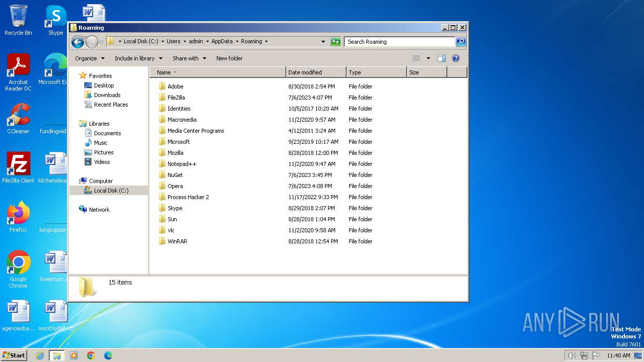Select the Sun folder
The image size is (644, 362).
[x=172, y=219]
